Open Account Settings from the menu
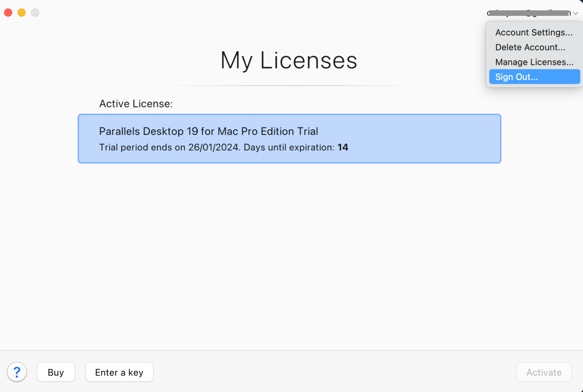The image size is (583, 392). [x=534, y=32]
